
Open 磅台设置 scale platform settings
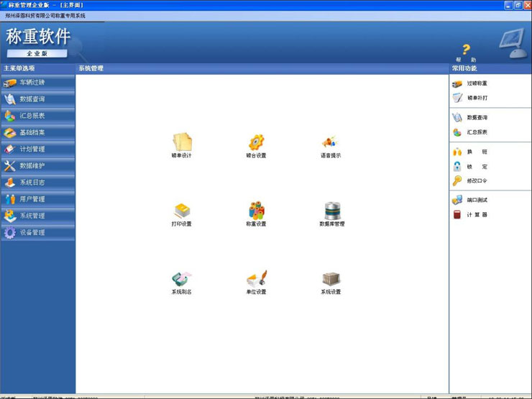(256, 146)
